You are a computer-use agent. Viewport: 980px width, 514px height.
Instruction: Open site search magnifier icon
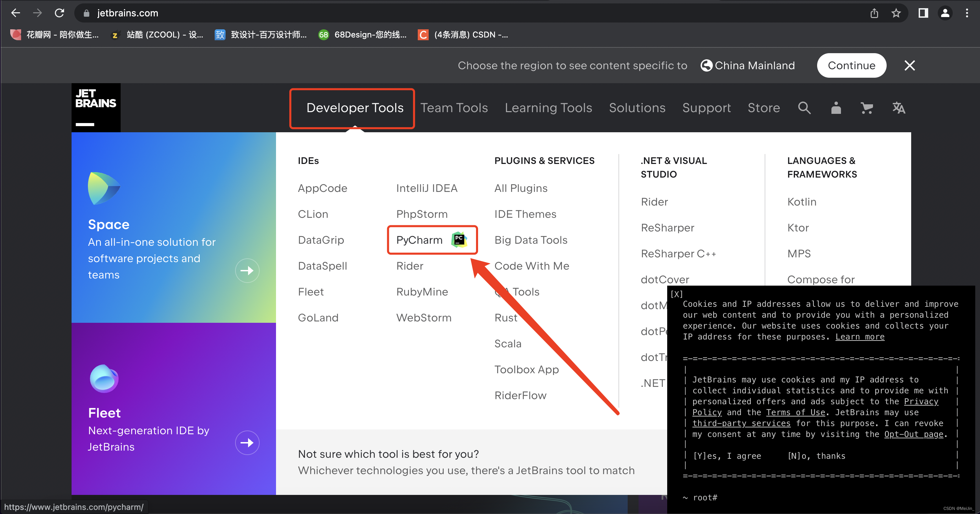click(804, 108)
